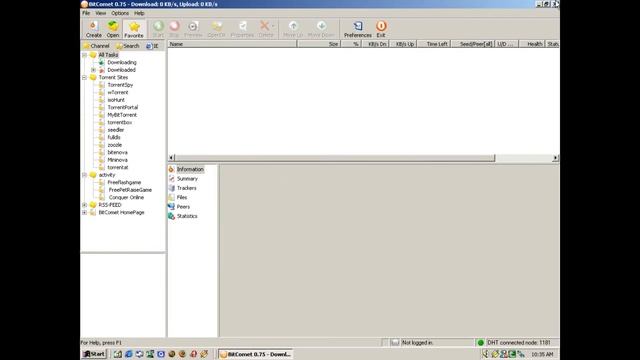Collapse the Torrent Sites tree node
The height and width of the screenshot is (360, 640).
coord(84,77)
